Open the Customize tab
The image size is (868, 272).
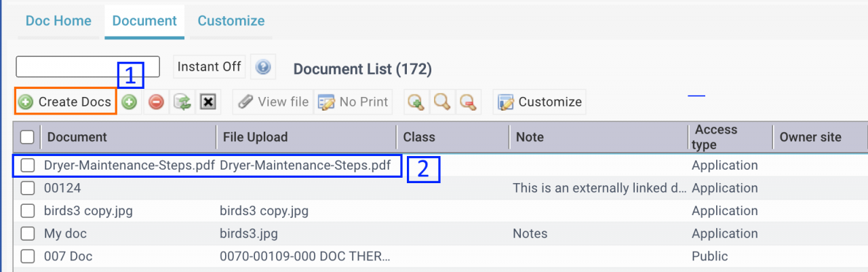231,20
